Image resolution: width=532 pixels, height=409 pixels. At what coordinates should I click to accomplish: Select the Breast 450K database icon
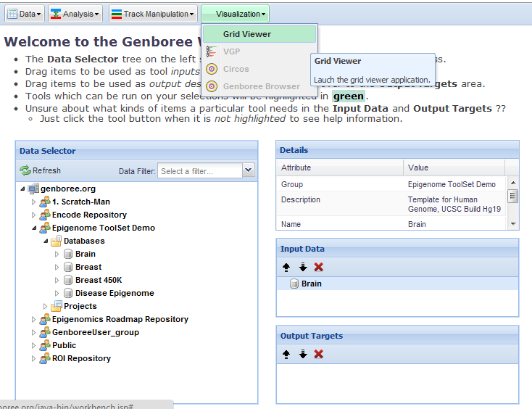click(x=68, y=281)
